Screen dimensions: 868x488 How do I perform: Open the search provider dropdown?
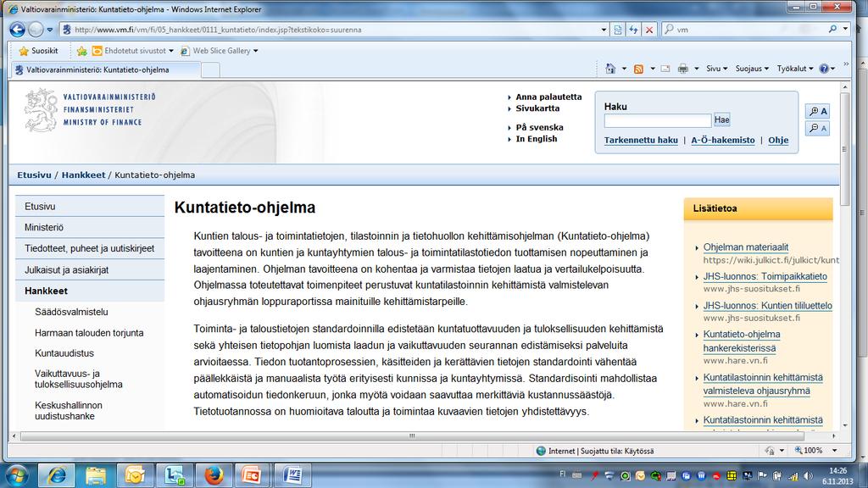pyautogui.click(x=845, y=30)
